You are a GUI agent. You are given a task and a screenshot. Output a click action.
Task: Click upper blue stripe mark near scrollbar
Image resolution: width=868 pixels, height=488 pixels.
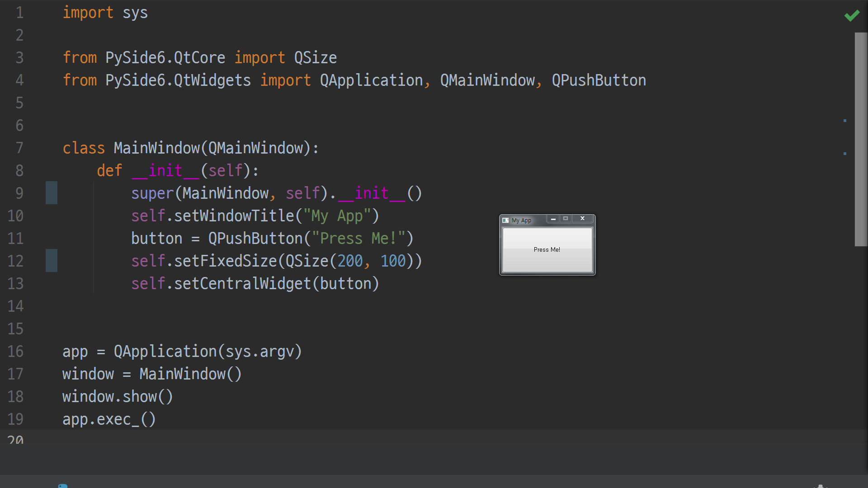point(844,121)
